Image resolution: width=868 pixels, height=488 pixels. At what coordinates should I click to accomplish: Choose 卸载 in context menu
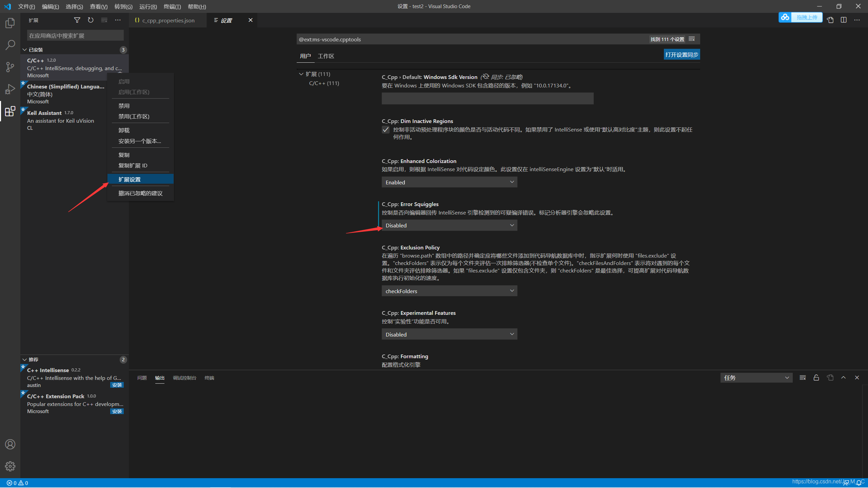[x=140, y=130]
